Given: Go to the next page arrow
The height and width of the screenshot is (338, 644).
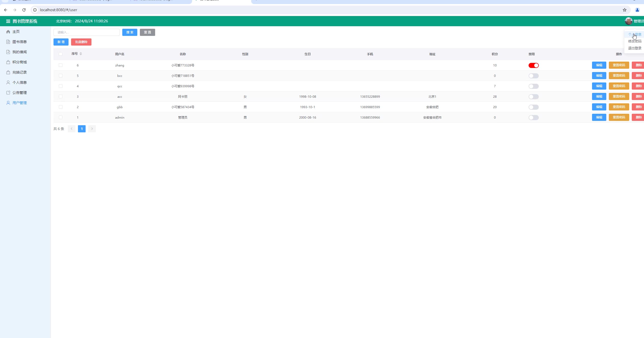Looking at the screenshot, I should click(x=92, y=129).
